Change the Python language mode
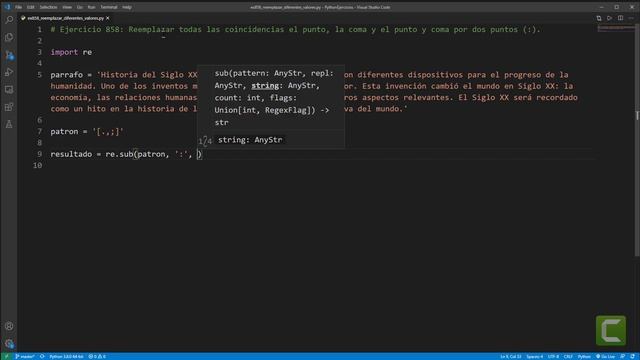This screenshot has height=360, width=640. [x=584, y=356]
